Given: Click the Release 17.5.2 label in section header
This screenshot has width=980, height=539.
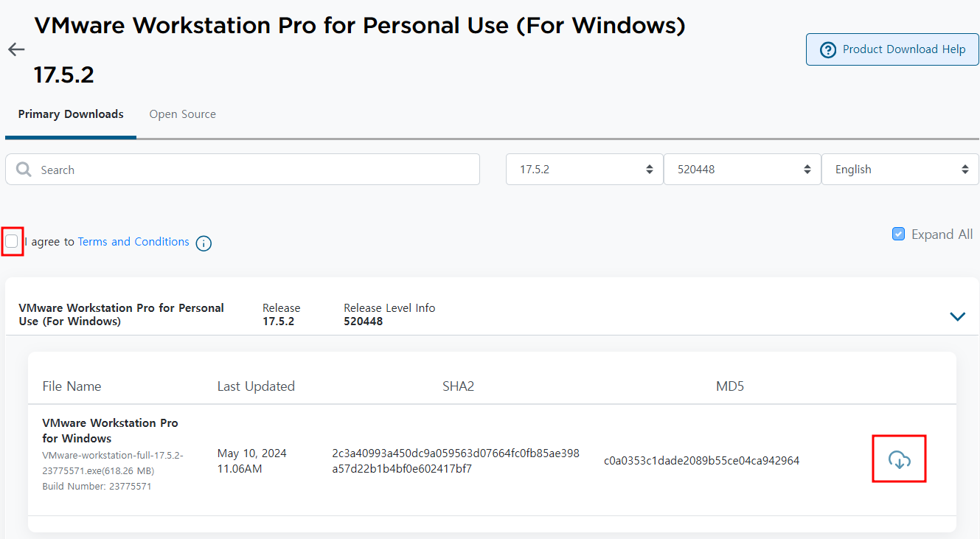Looking at the screenshot, I should click(x=282, y=315).
